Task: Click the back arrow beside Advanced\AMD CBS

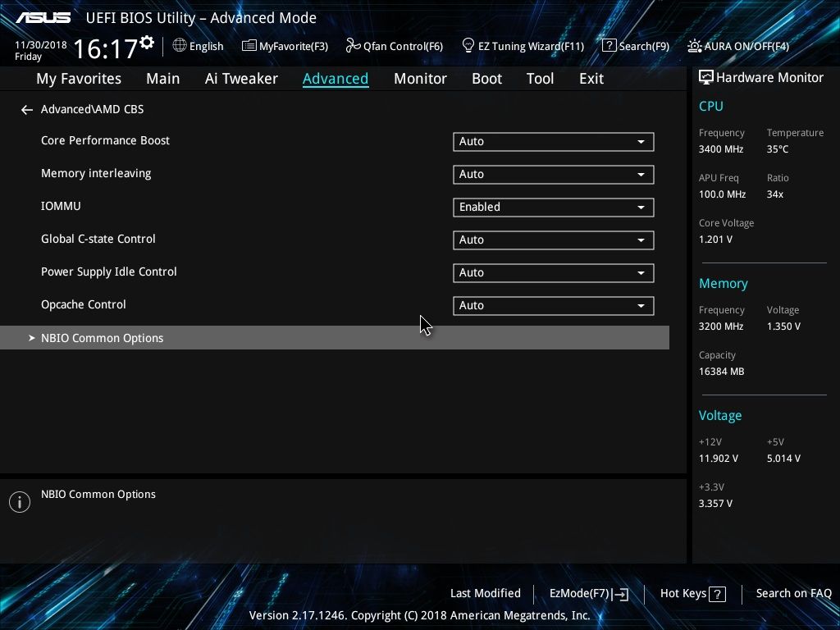Action: [x=27, y=110]
